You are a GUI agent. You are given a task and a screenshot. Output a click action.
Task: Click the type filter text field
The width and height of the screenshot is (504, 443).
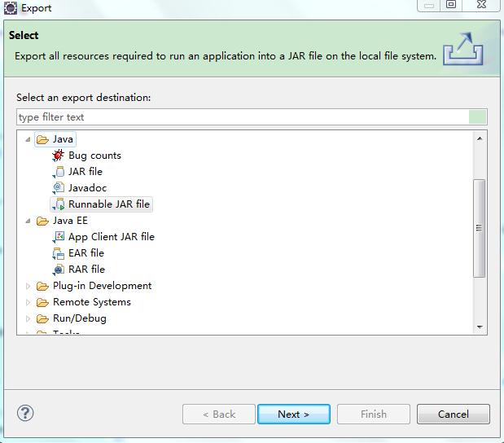point(243,117)
